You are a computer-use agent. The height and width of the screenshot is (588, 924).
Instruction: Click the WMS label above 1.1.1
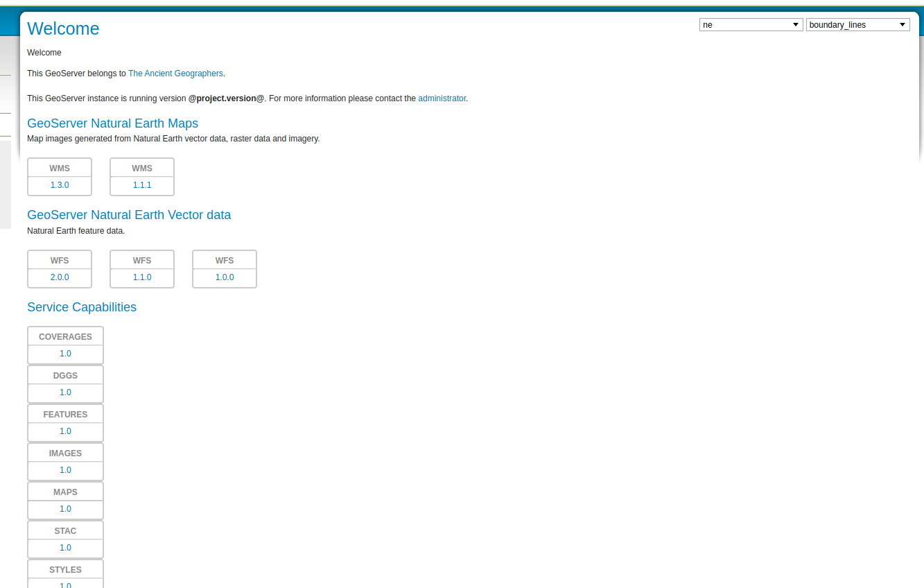pyautogui.click(x=142, y=168)
